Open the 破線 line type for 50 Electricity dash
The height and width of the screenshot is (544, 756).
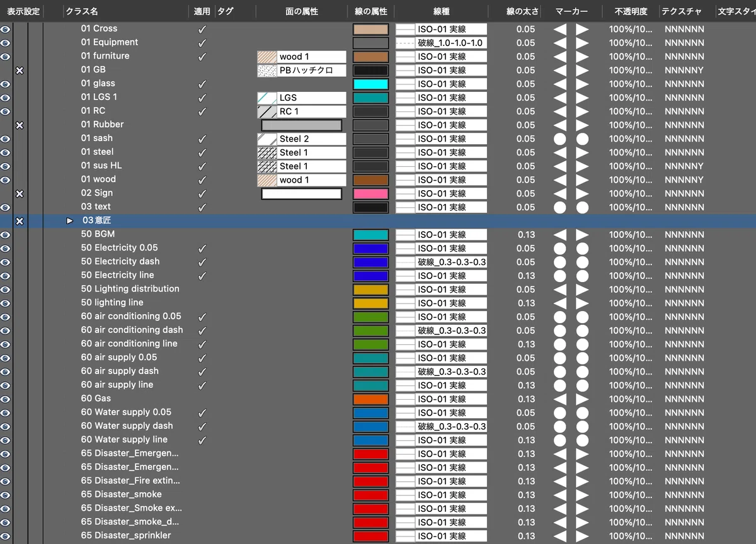pyautogui.click(x=441, y=262)
